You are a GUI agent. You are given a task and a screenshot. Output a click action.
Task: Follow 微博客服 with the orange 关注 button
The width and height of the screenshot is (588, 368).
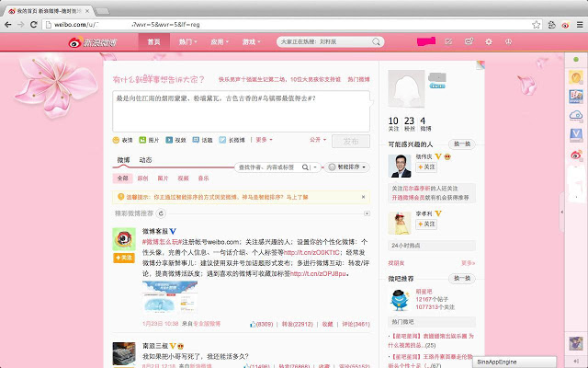[x=124, y=258]
